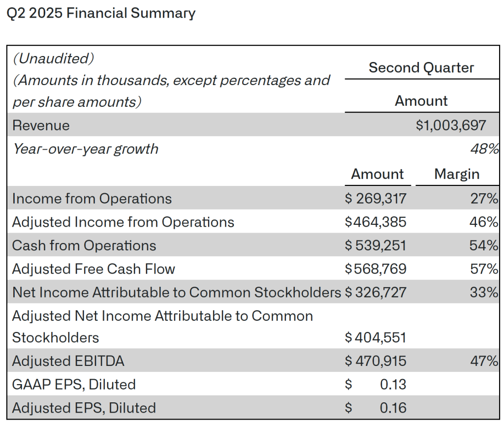Click the Margin column header
The width and height of the screenshot is (504, 423).
coord(457,174)
